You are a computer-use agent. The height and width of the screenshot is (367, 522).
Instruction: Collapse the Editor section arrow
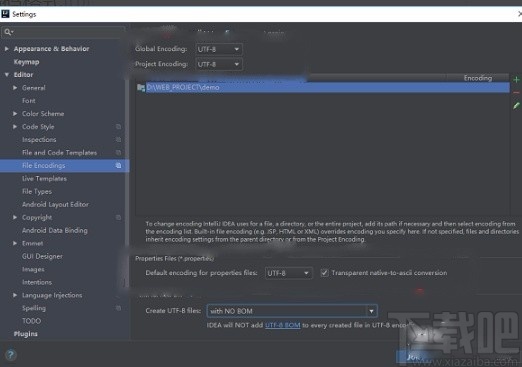point(7,75)
